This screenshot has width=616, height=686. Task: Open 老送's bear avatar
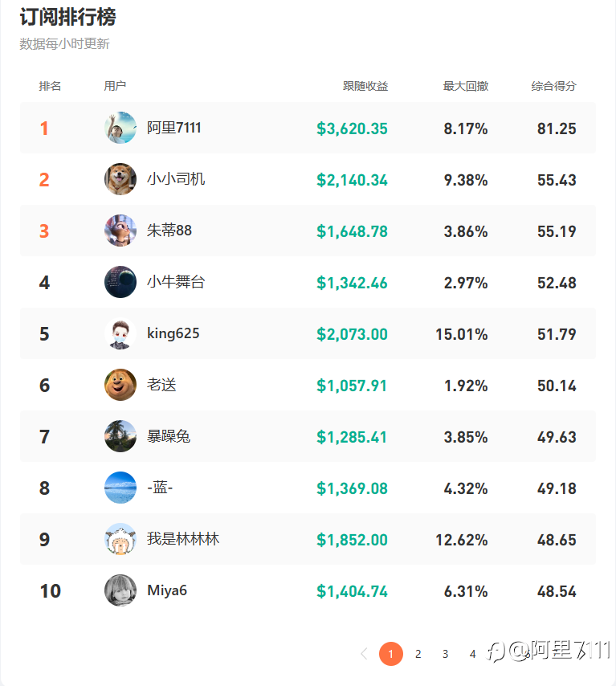(120, 385)
